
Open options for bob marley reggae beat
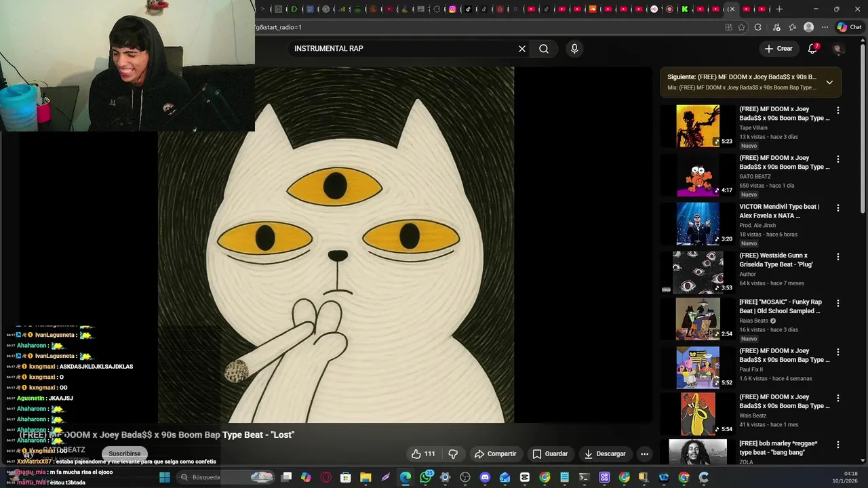click(838, 445)
